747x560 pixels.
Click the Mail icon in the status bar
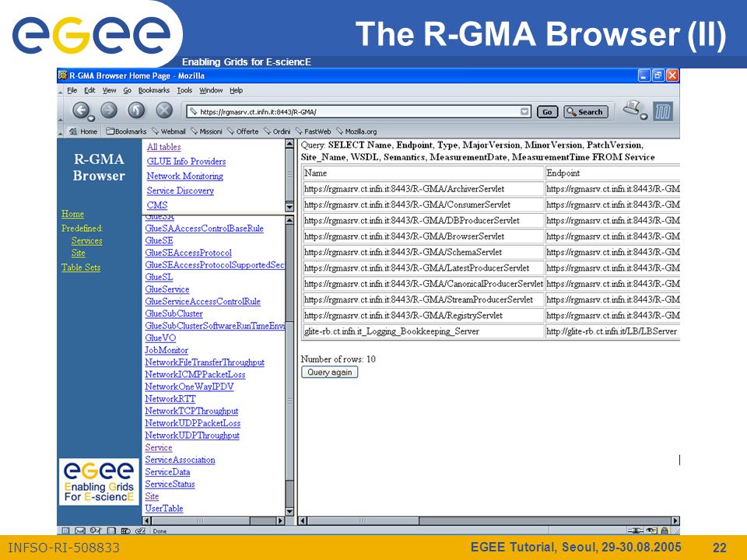pyautogui.click(x=80, y=530)
